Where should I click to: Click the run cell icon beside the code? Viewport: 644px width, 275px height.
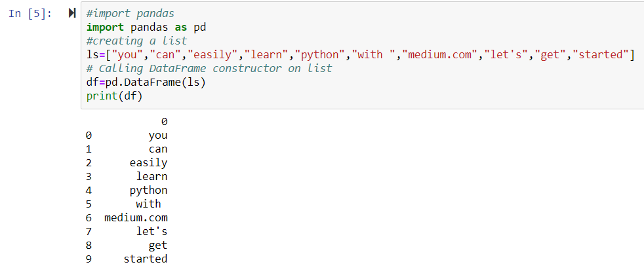click(x=72, y=13)
